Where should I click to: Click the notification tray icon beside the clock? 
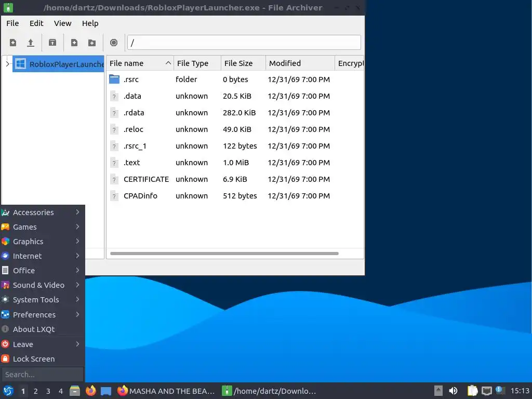point(500,390)
